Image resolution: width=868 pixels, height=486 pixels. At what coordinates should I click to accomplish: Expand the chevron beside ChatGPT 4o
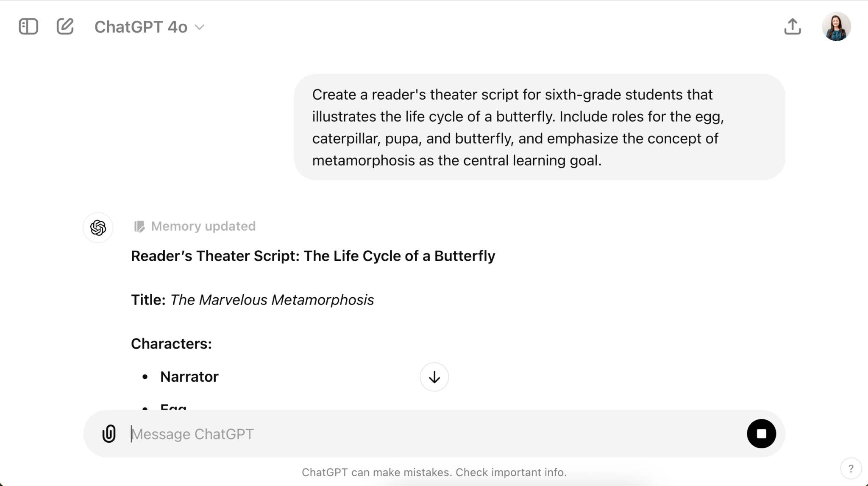[200, 27]
